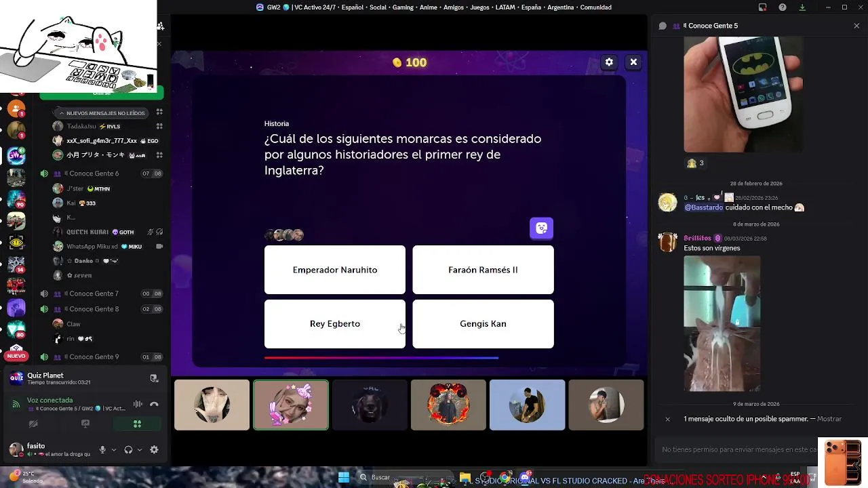Open noise suppression waveform icon
This screenshot has width=868, height=488.
click(138, 404)
